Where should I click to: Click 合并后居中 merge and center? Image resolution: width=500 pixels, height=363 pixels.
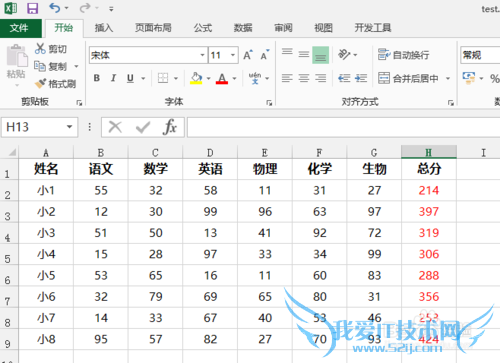409,78
